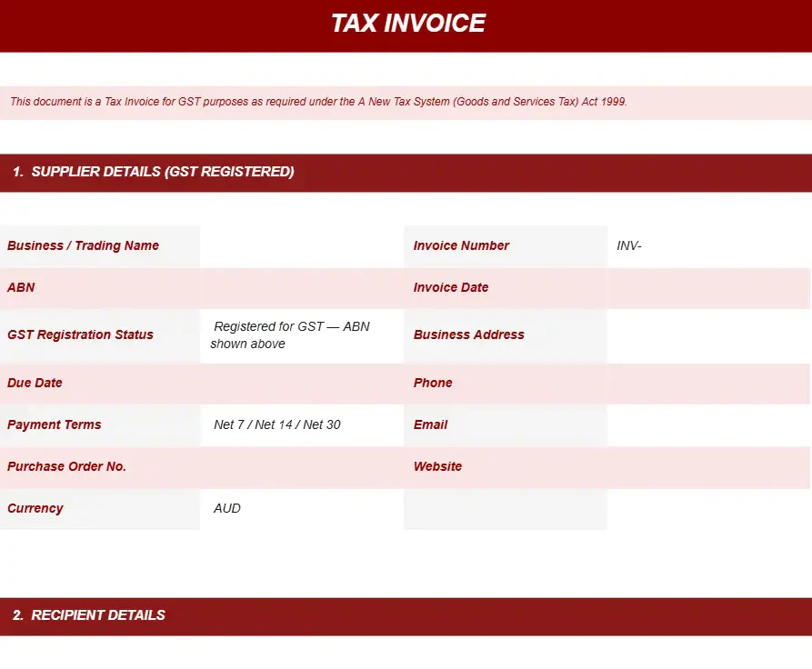Click the Invoice Number label

461,245
